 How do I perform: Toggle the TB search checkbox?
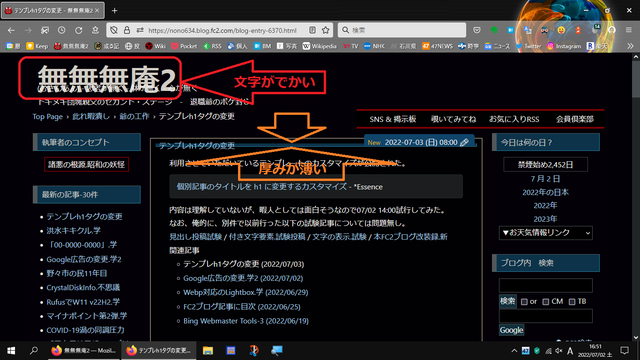(x=572, y=302)
